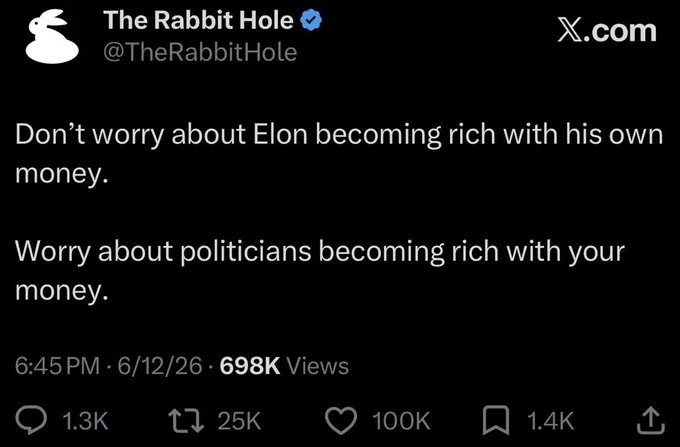Click the 6/12/26 post date
Screen dimensions: 680x447
[x=160, y=365]
